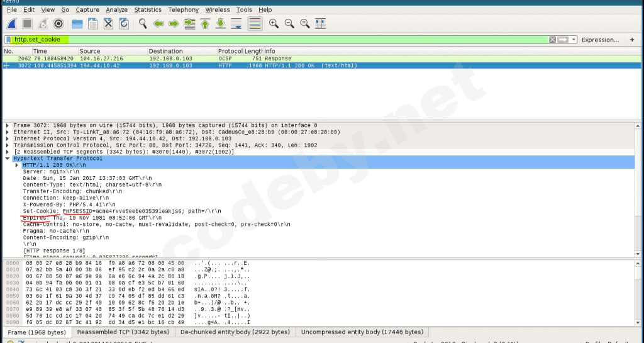Expand the Ethernet II tree node

pos(8,132)
